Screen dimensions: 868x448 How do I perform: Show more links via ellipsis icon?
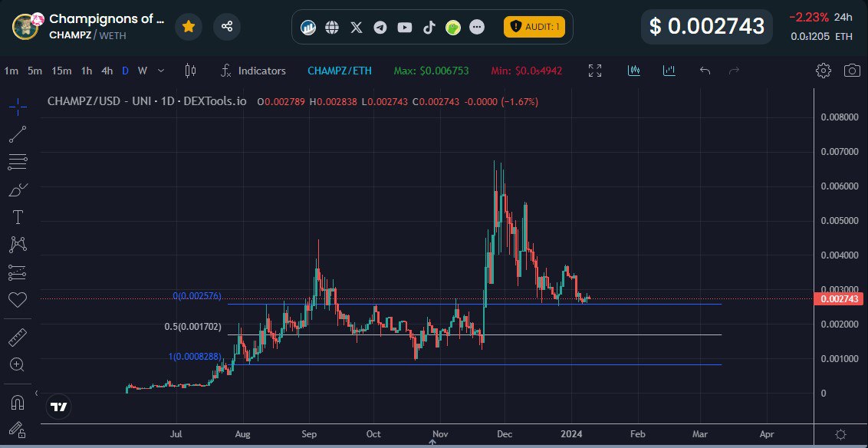[x=477, y=27]
